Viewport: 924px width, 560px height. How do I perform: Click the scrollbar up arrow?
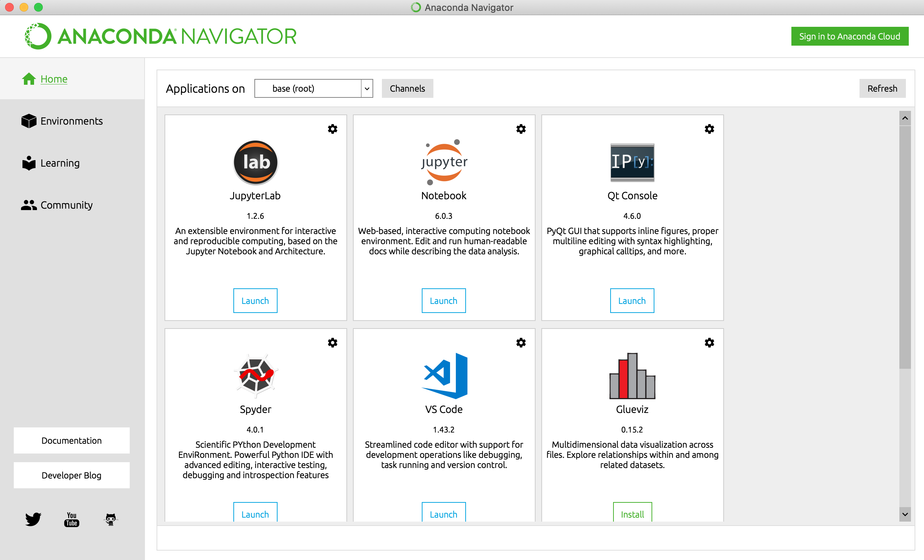[x=905, y=118]
